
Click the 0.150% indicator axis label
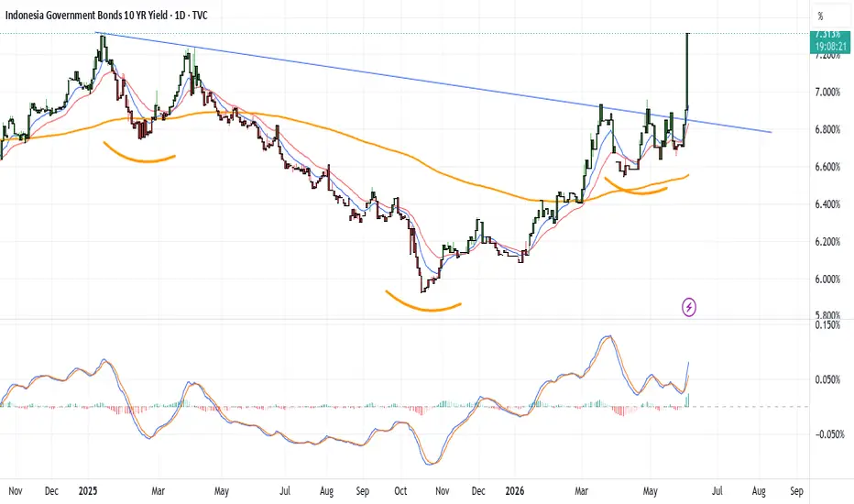point(827,325)
